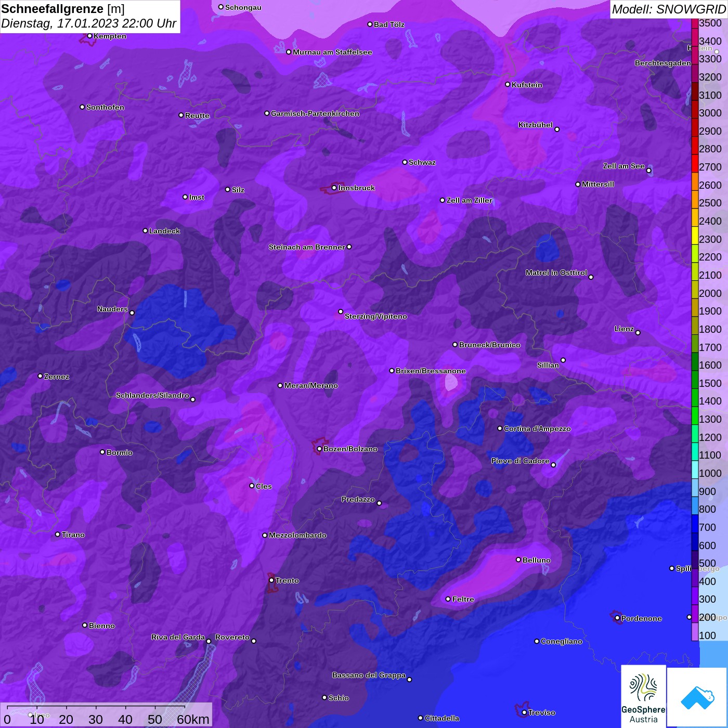Pick the Kufstein location marker dot
This screenshot has height=728, width=728.
tap(508, 84)
